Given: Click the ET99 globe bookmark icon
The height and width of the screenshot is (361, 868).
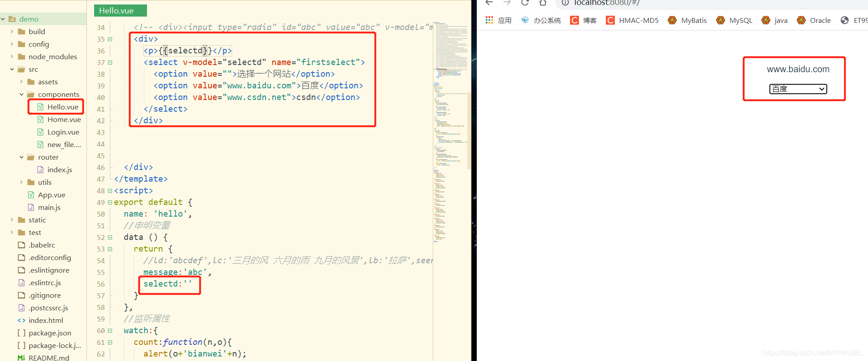Looking at the screenshot, I should 845,20.
